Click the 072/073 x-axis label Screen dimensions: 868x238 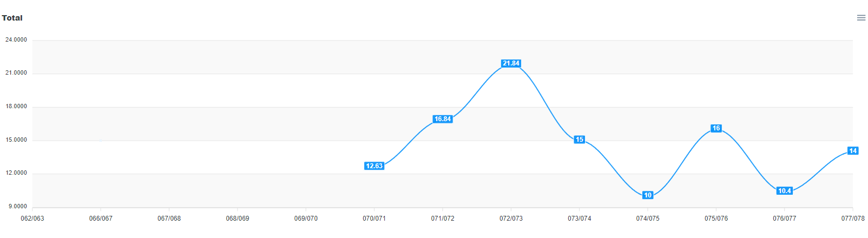tap(511, 219)
